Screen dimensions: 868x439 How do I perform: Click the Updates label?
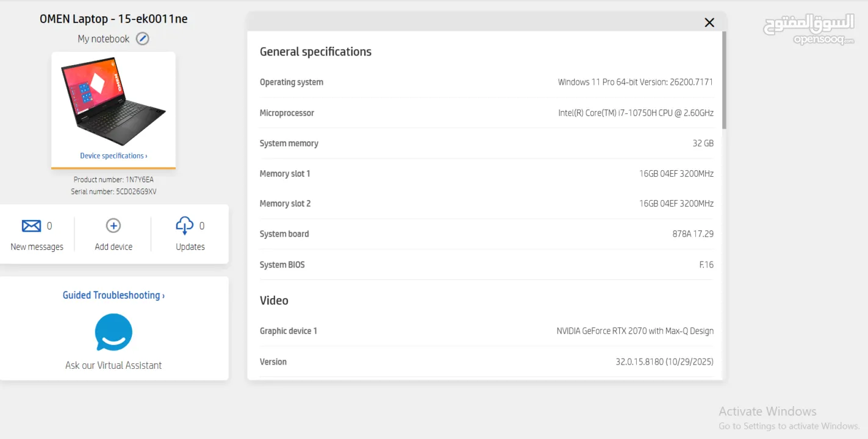(190, 247)
